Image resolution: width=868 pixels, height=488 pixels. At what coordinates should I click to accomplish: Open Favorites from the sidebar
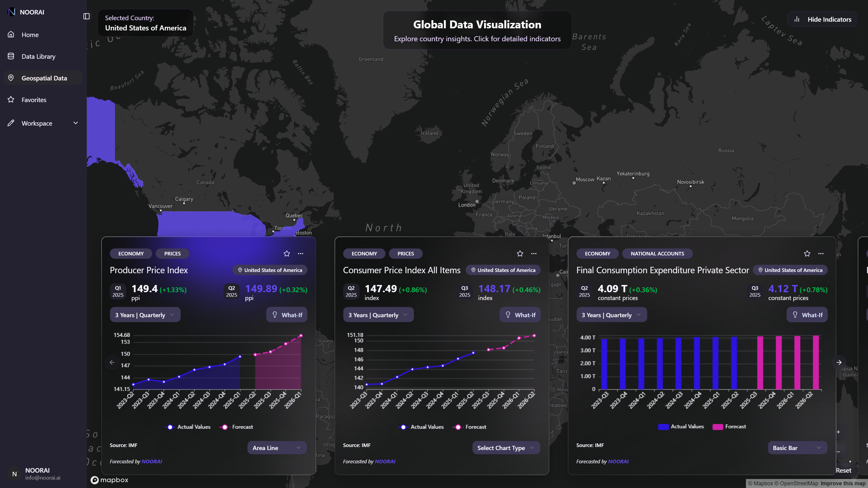tap(34, 100)
